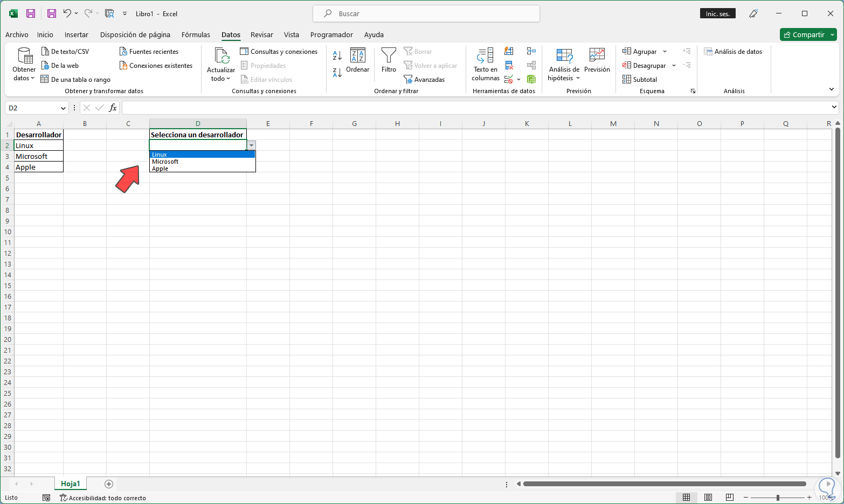Screen dimensions: 844x504
Task: Click Accesibilidad: todo correcto status
Action: point(103,498)
